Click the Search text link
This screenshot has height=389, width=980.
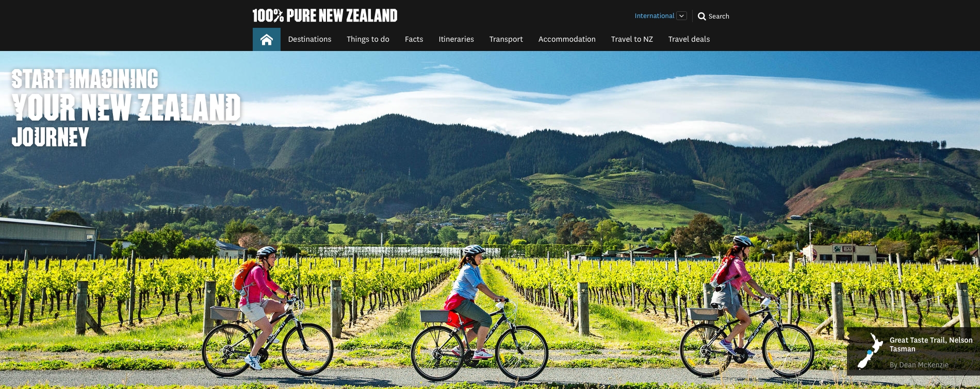718,16
